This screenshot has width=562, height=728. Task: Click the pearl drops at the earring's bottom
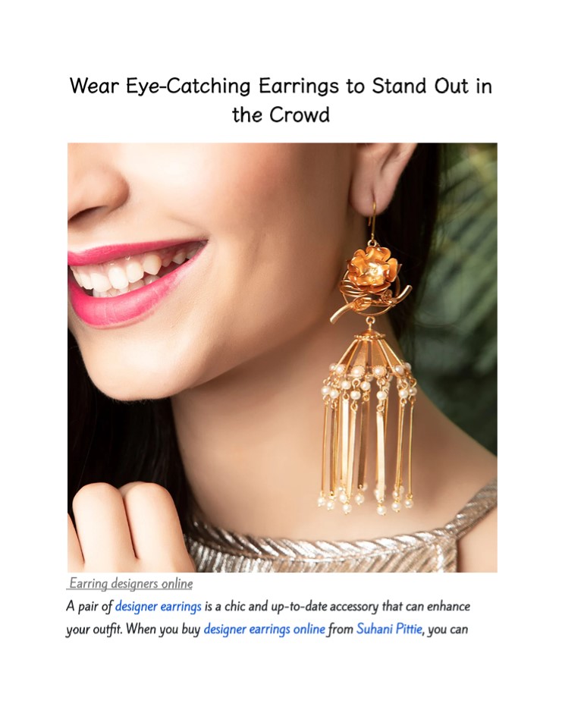pyautogui.click(x=366, y=501)
